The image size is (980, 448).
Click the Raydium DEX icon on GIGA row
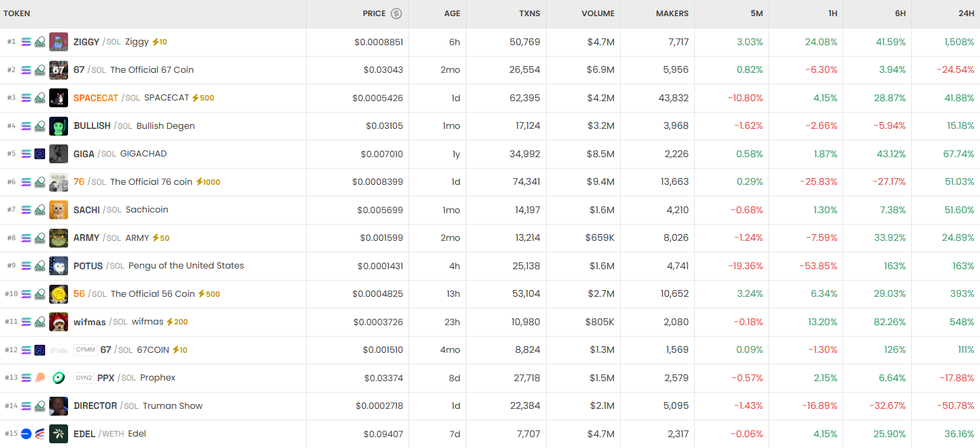tap(40, 154)
